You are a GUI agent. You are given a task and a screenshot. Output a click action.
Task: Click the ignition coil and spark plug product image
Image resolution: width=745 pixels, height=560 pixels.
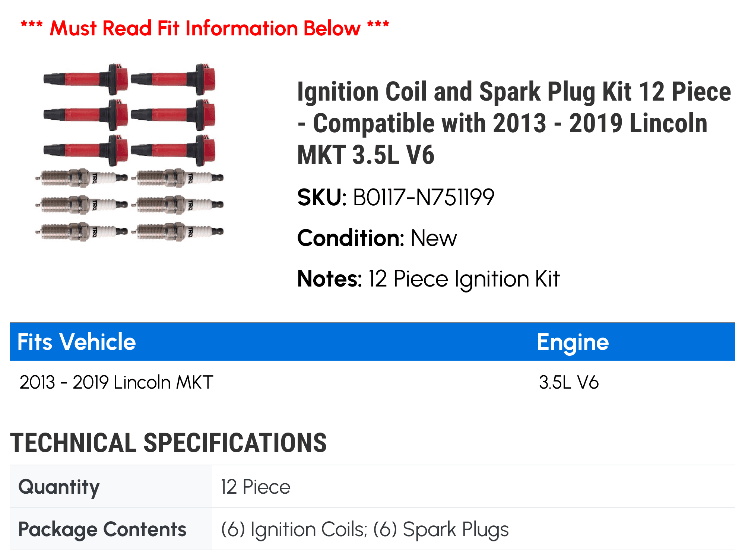(x=129, y=153)
